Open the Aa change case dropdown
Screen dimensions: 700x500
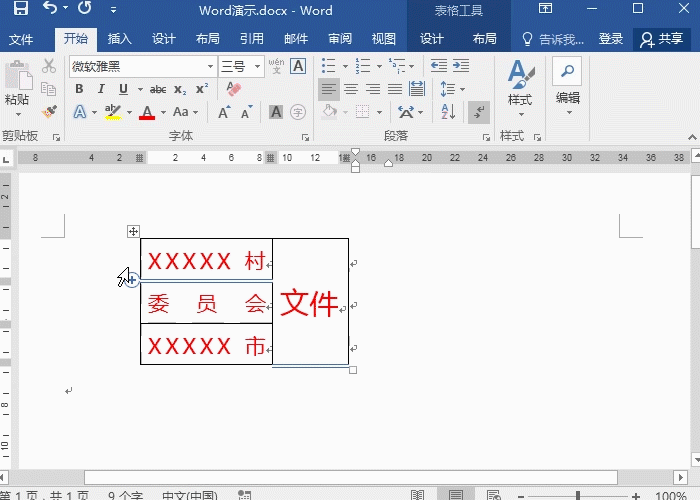[x=185, y=112]
